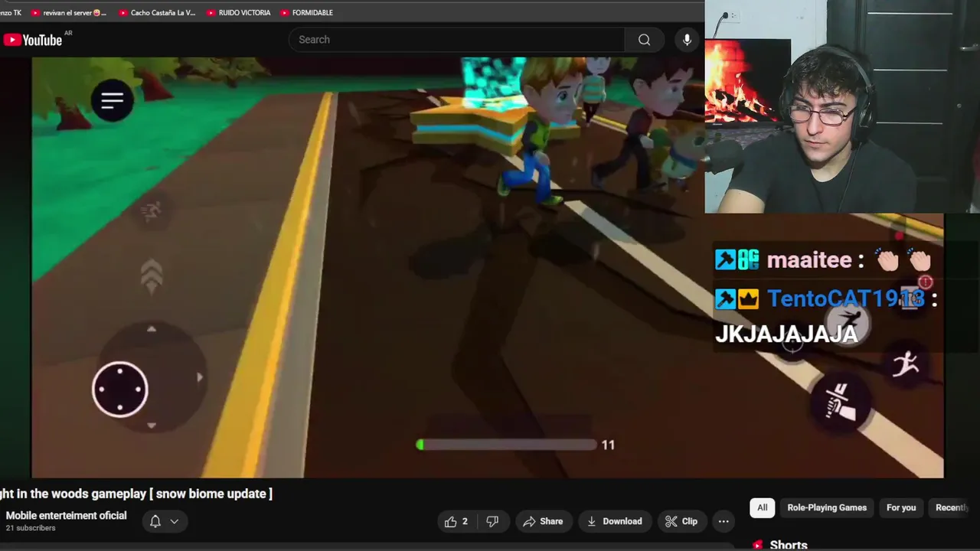Expand the notification preference chevron
Screen dimensions: 980x551
pos(175,521)
